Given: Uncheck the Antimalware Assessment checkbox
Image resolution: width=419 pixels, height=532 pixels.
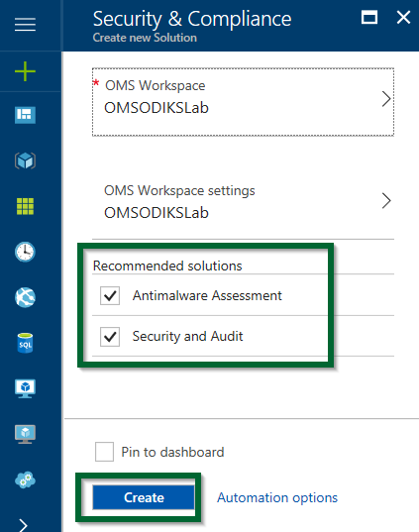Looking at the screenshot, I should (110, 295).
